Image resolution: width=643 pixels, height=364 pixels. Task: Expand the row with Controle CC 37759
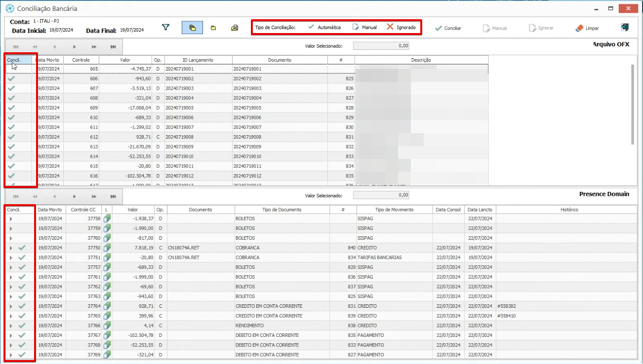click(x=11, y=228)
